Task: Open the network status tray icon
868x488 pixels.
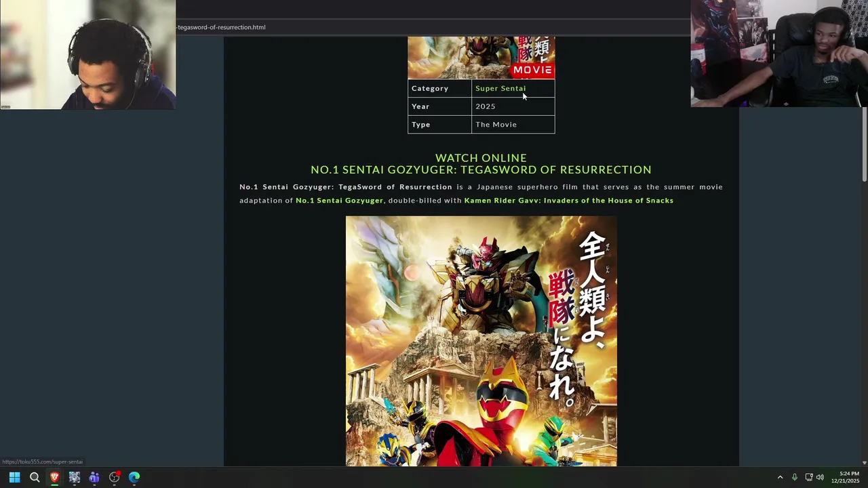Action: [809, 477]
